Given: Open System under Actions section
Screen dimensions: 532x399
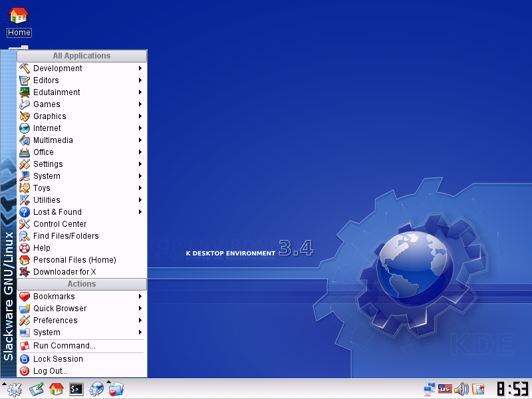Looking at the screenshot, I should (x=82, y=332).
